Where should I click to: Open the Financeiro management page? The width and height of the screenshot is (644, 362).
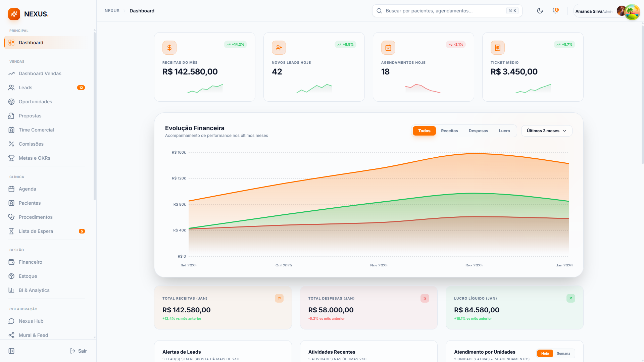point(30,262)
